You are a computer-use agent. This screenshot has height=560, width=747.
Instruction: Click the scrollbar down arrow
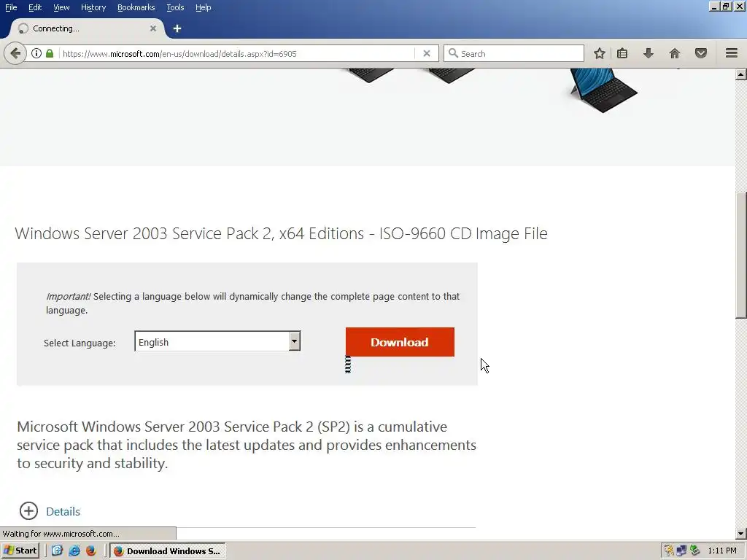tap(741, 534)
